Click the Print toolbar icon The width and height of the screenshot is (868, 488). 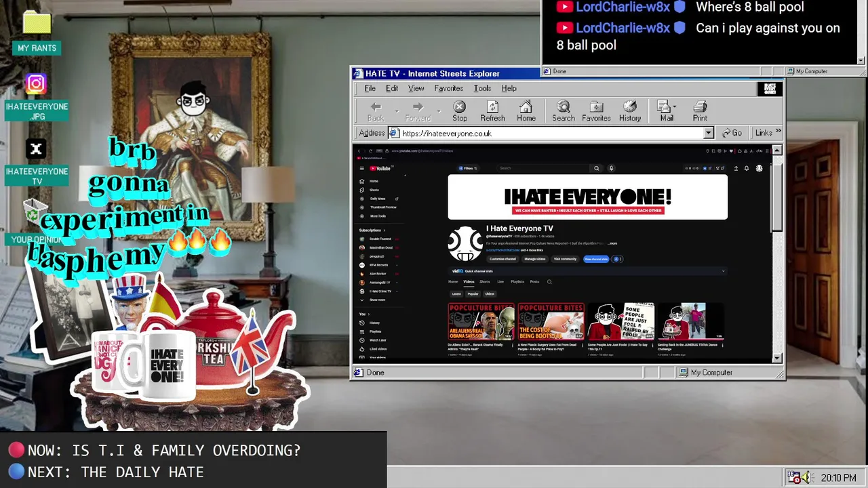700,111
